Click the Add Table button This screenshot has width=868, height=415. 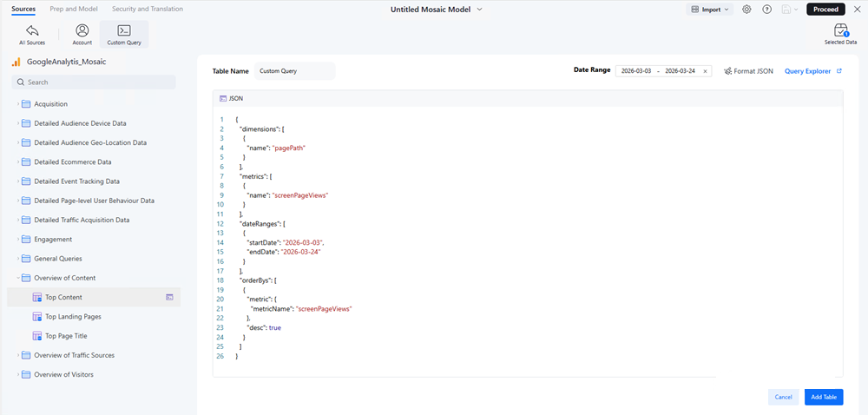pyautogui.click(x=823, y=397)
